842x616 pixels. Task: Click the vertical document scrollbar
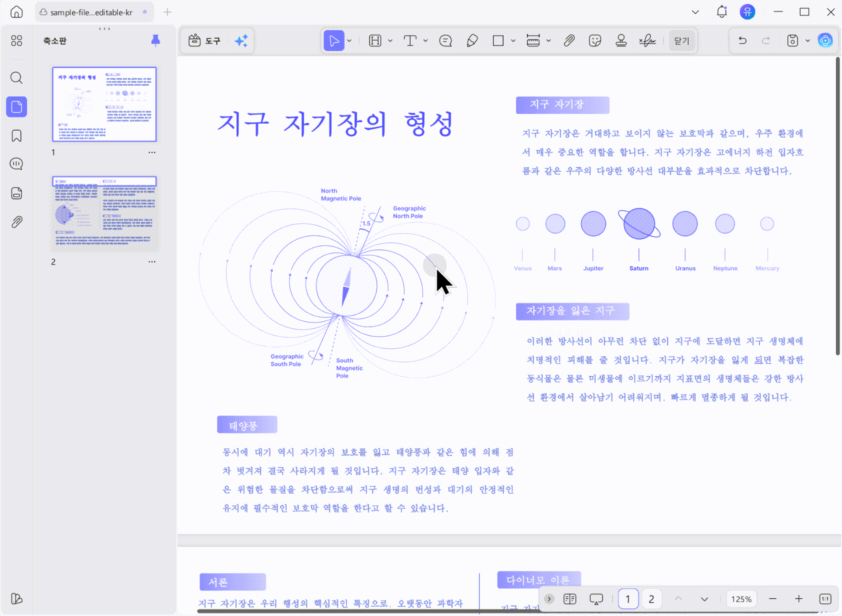pos(838,206)
